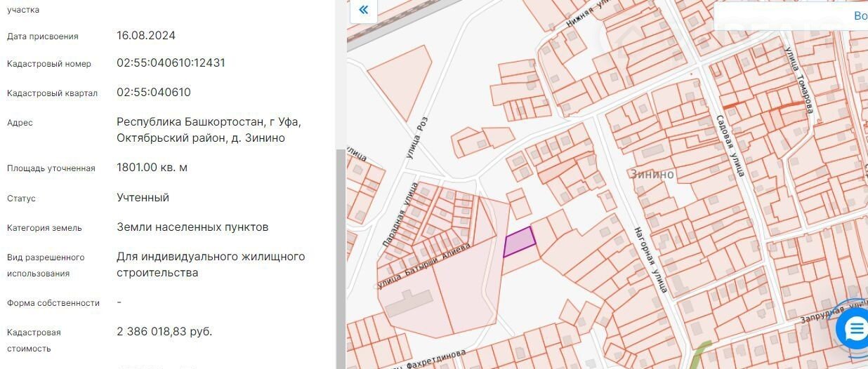This screenshot has width=868, height=369.
Task: Select the purple highlighted land parcel
Action: [520, 242]
